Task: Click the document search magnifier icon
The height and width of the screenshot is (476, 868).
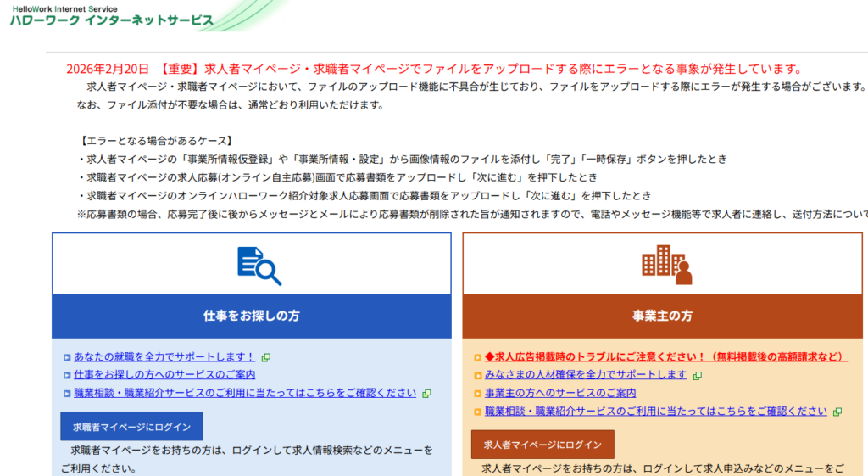Action: (259, 265)
